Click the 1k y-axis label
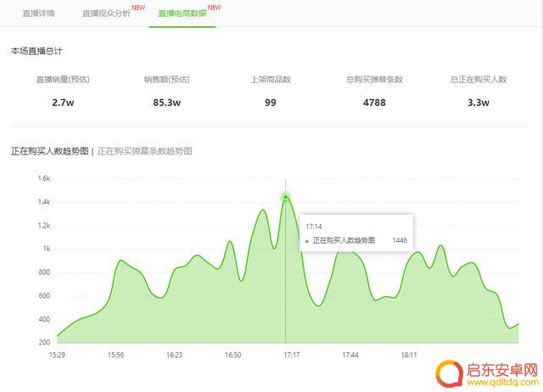 (47, 249)
